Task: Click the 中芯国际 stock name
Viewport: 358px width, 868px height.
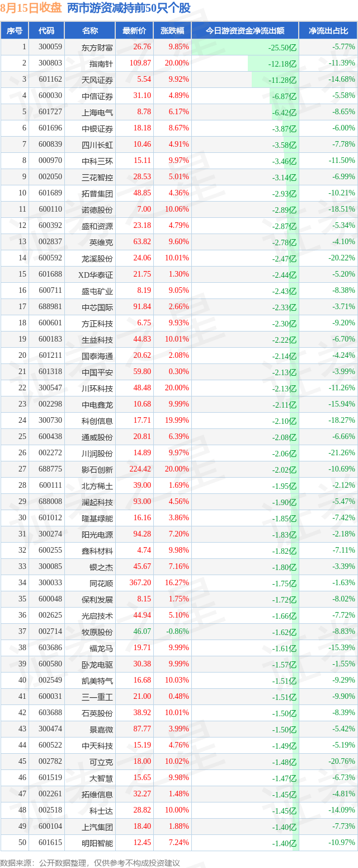Action: pos(97,307)
